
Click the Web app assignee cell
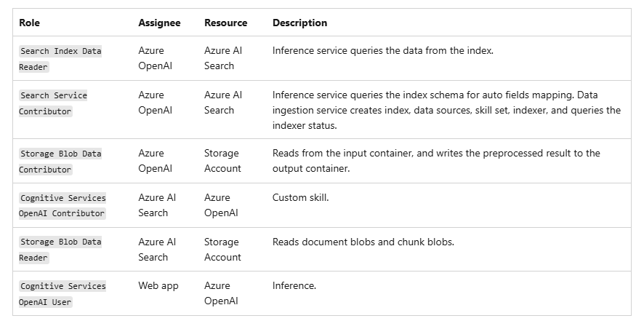(158, 286)
